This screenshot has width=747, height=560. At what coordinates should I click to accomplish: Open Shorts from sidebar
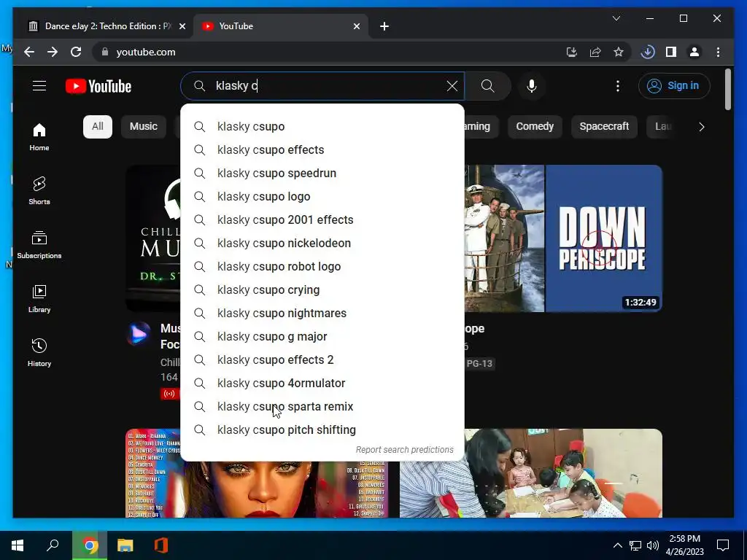39,191
